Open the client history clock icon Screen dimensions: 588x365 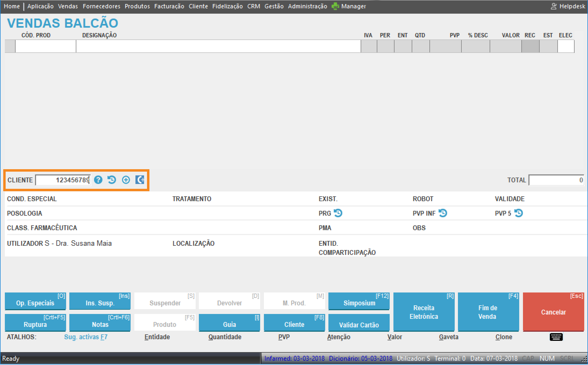(112, 180)
